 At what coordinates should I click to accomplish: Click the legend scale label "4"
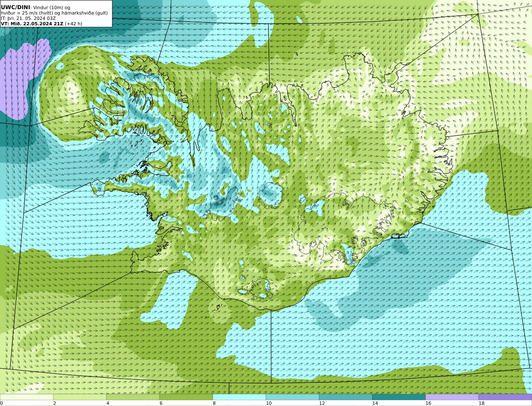(108, 403)
